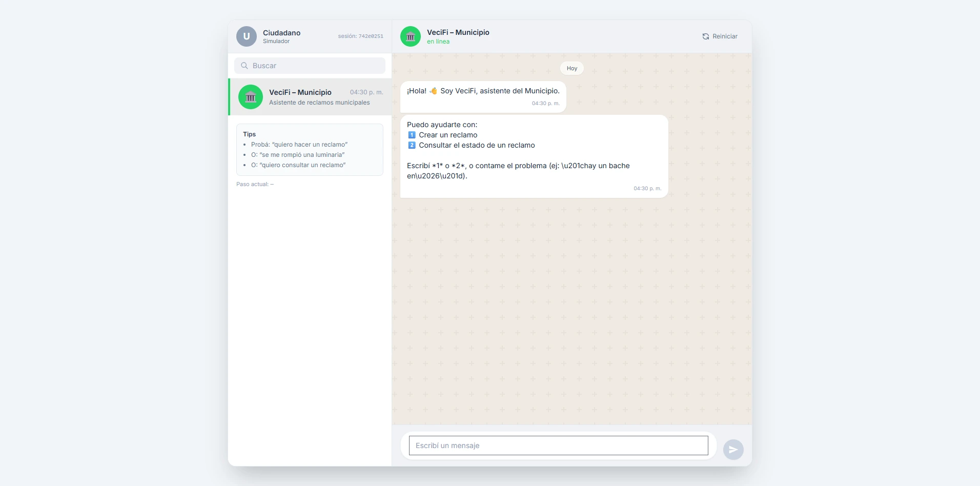The height and width of the screenshot is (486, 980).
Task: Click the search magnifier icon
Action: click(244, 66)
